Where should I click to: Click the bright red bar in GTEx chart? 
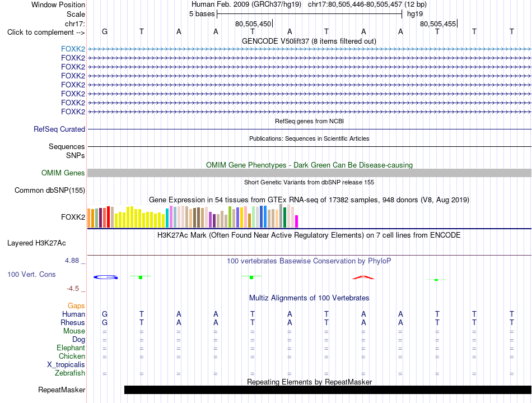[108, 216]
